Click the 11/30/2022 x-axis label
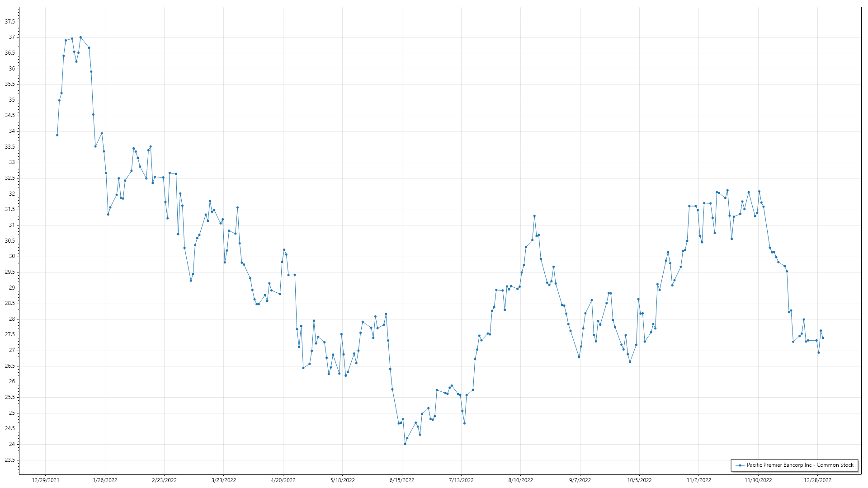Screen dimensions: 868x488 click(x=758, y=480)
